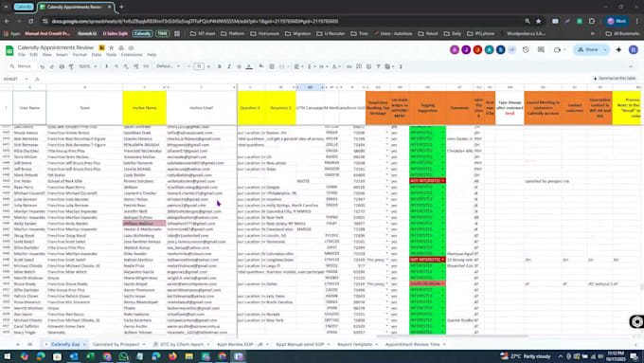This screenshot has width=644, height=363.
Task: Click decrease font size minus
Action: (188, 66)
